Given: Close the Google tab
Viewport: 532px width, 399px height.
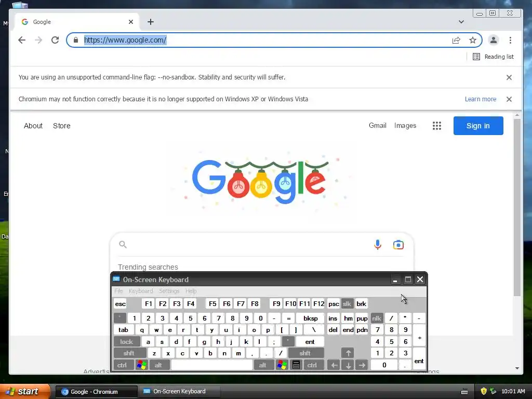Looking at the screenshot, I should (131, 22).
